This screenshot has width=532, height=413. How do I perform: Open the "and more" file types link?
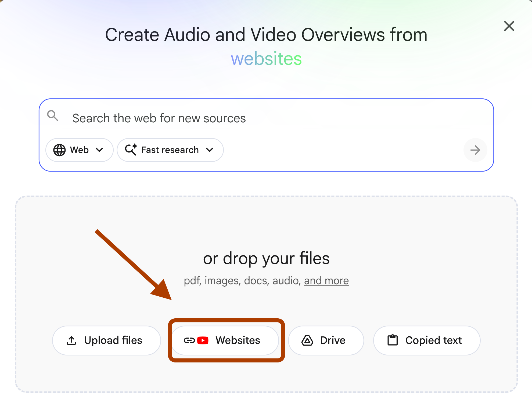[326, 281]
